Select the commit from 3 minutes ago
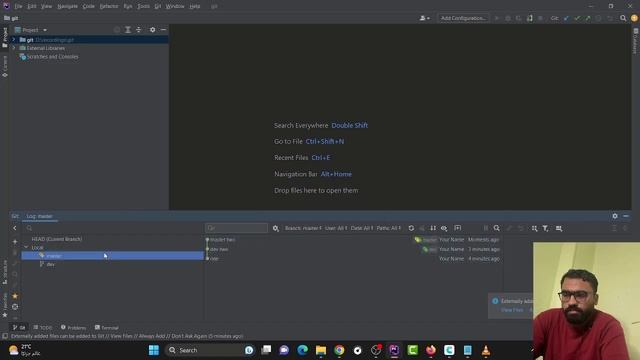 (x=353, y=249)
